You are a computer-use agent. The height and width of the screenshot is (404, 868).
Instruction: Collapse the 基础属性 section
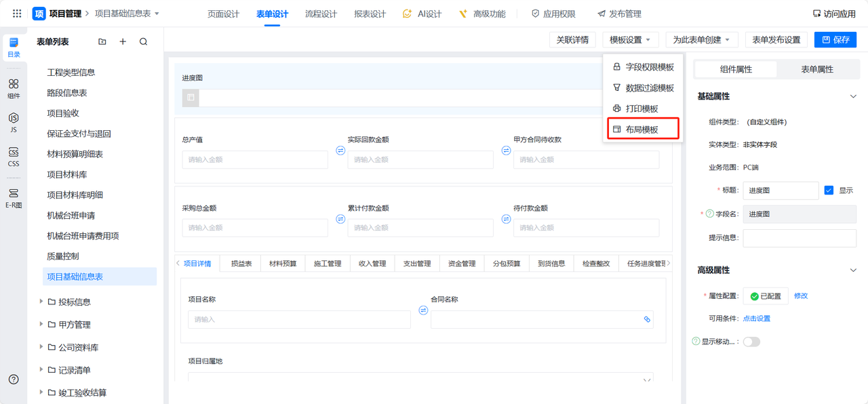pyautogui.click(x=853, y=96)
